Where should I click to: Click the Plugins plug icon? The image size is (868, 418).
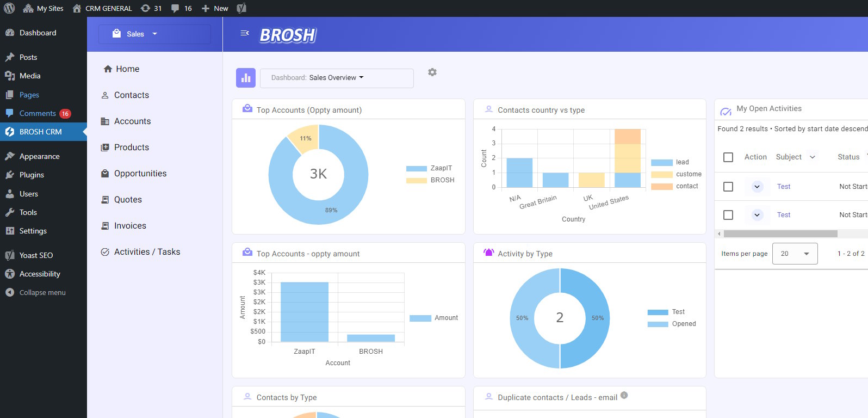(x=10, y=175)
